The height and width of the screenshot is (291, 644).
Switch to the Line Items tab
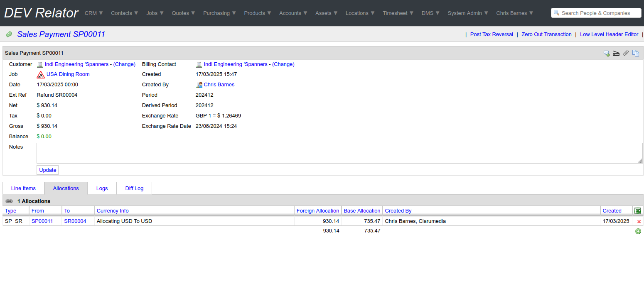[23, 188]
